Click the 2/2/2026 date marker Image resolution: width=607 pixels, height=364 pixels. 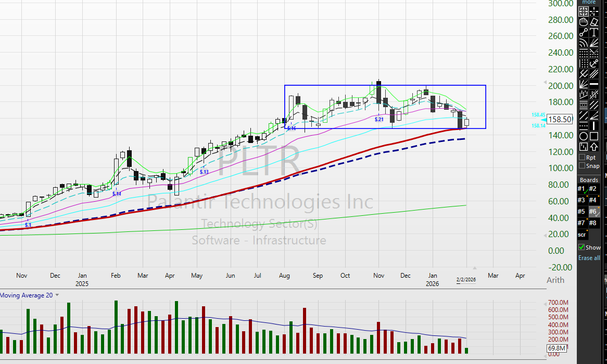coord(466,280)
